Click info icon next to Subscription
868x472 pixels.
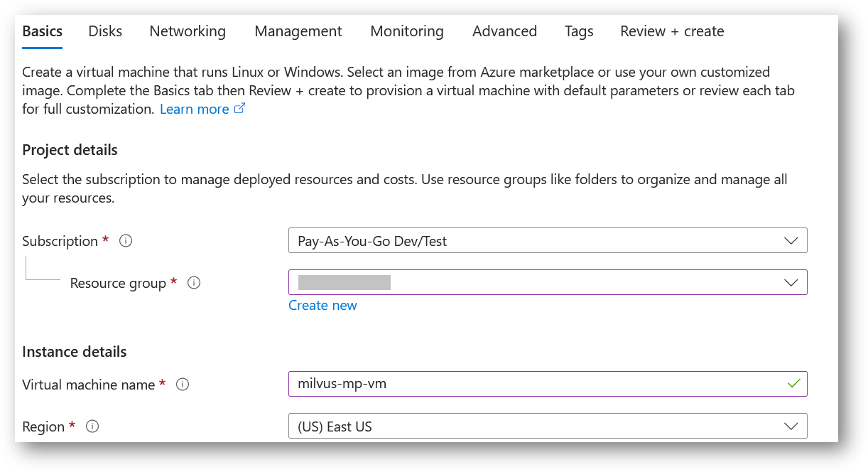pyautogui.click(x=126, y=241)
